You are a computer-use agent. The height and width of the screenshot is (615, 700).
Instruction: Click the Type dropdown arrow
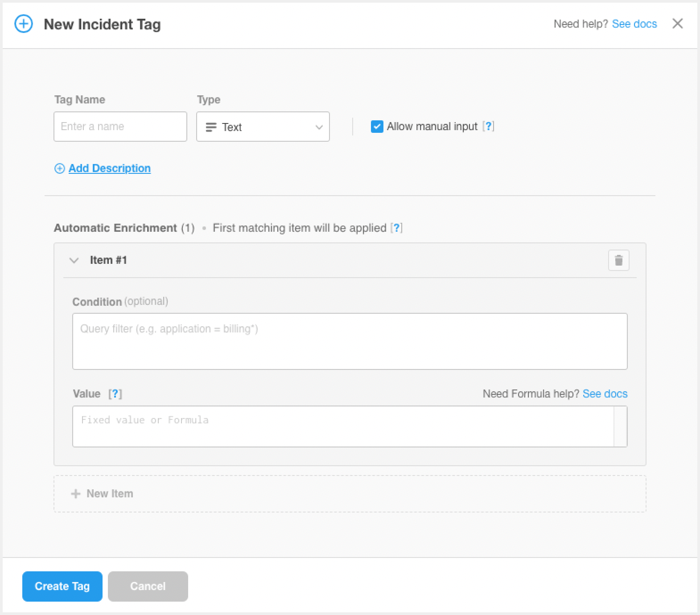point(319,127)
